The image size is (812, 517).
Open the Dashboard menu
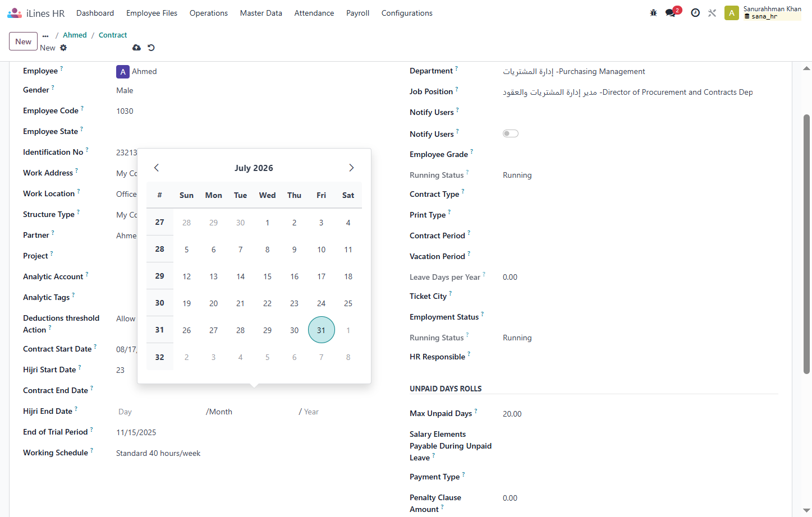coord(95,13)
